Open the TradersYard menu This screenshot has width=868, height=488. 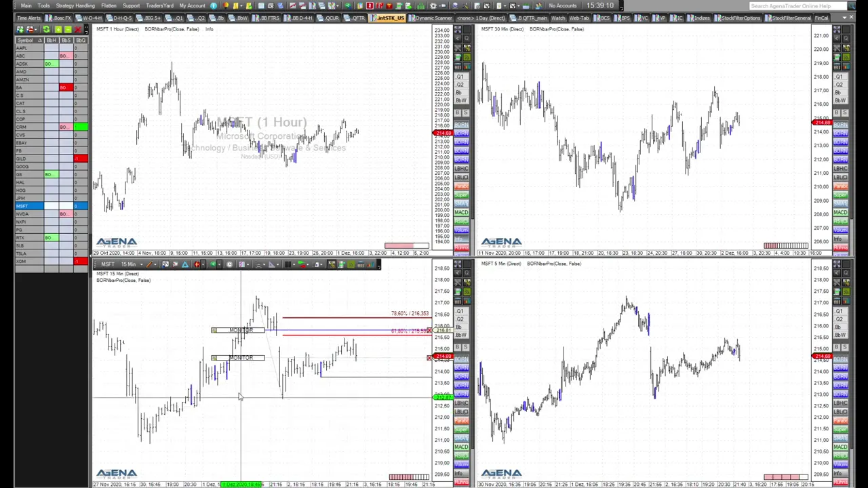159,5
